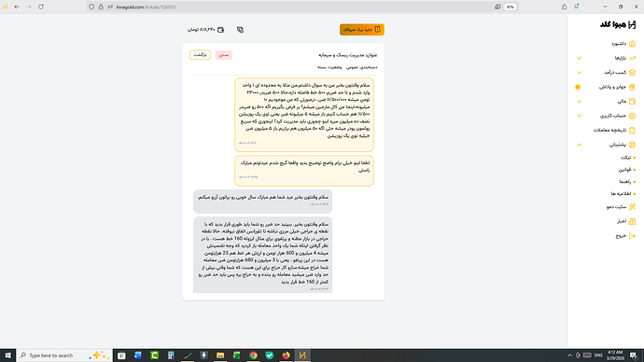
Task: Click the short gray reply wishing عید مبارک
Action: (263, 202)
